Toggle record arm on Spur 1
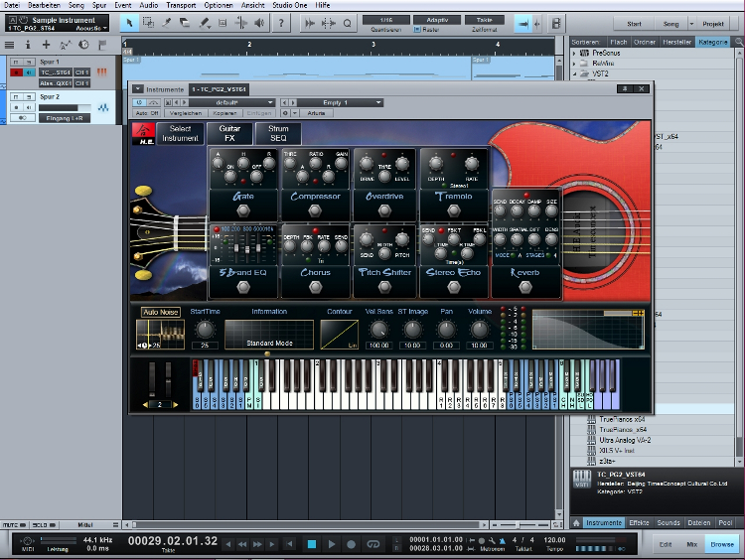 coord(16,72)
